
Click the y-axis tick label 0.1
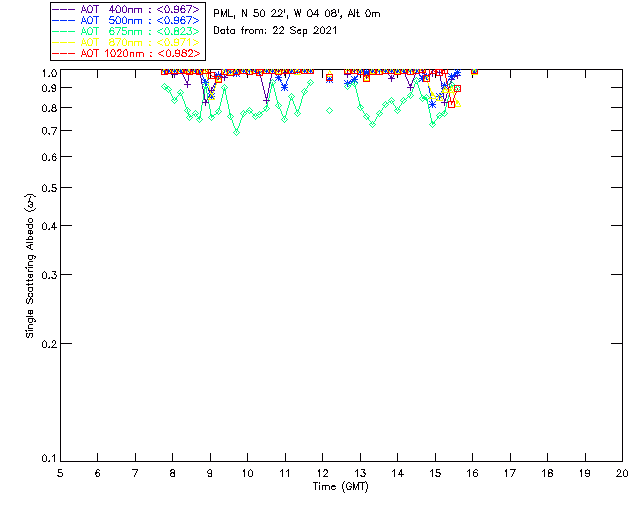tap(49, 459)
